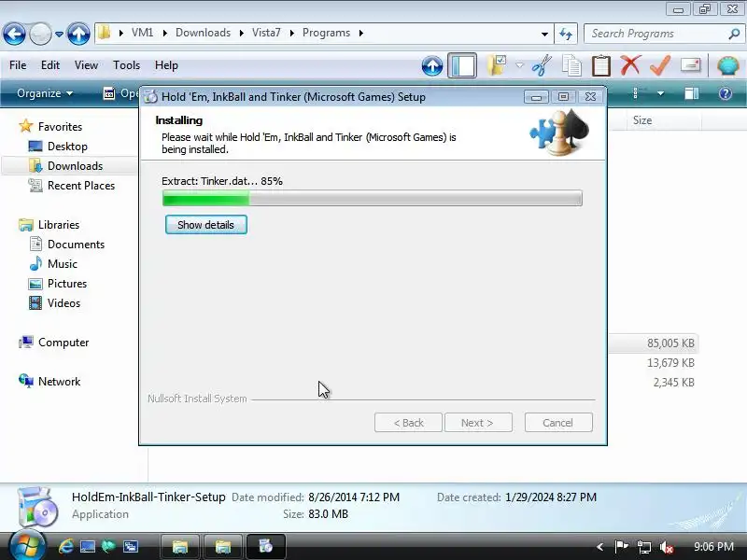The width and height of the screenshot is (747, 560).
Task: Open the Tools menu
Action: pyautogui.click(x=126, y=65)
